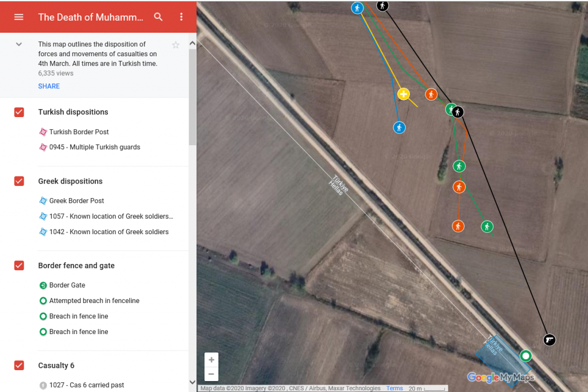Click the search magnifier icon
Screen dimensions: 588x392
158,17
